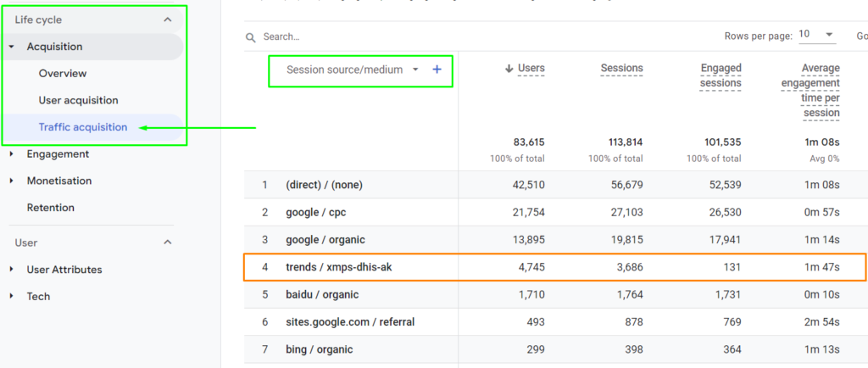Click the Users sort arrow icon
The image size is (868, 368).
pyautogui.click(x=509, y=69)
